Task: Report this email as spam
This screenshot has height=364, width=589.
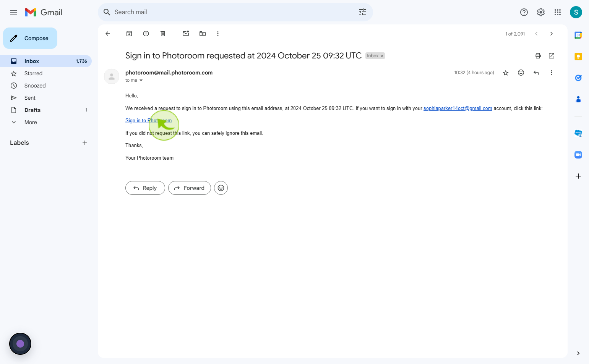Action: pyautogui.click(x=146, y=34)
